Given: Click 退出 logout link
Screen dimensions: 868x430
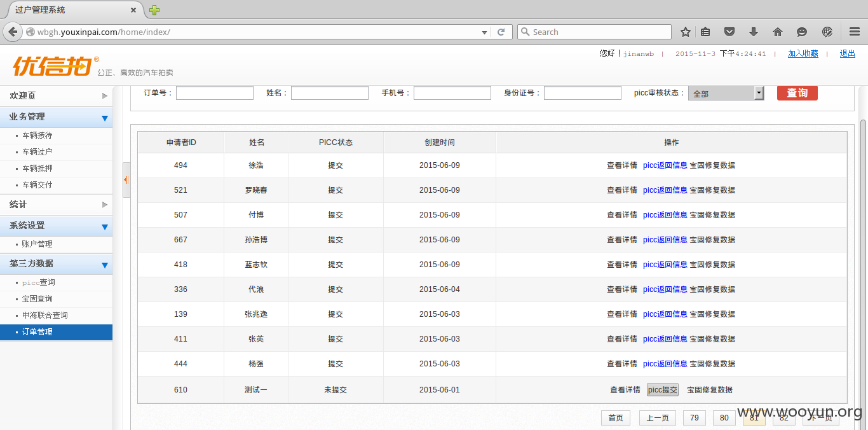Looking at the screenshot, I should (848, 54).
